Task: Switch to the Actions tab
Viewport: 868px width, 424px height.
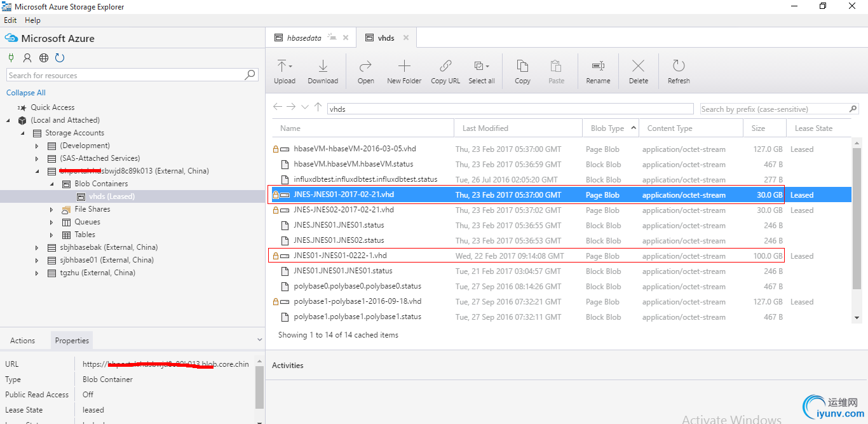Action: [x=23, y=341]
